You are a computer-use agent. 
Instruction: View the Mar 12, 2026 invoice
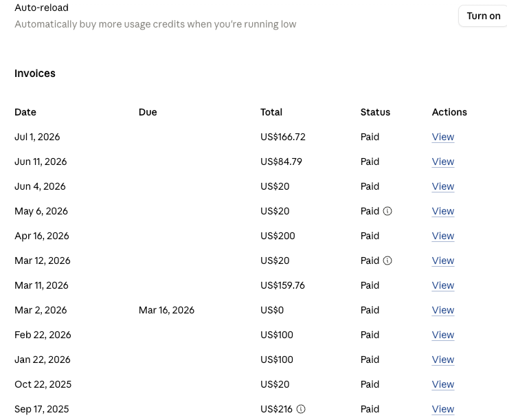(443, 261)
